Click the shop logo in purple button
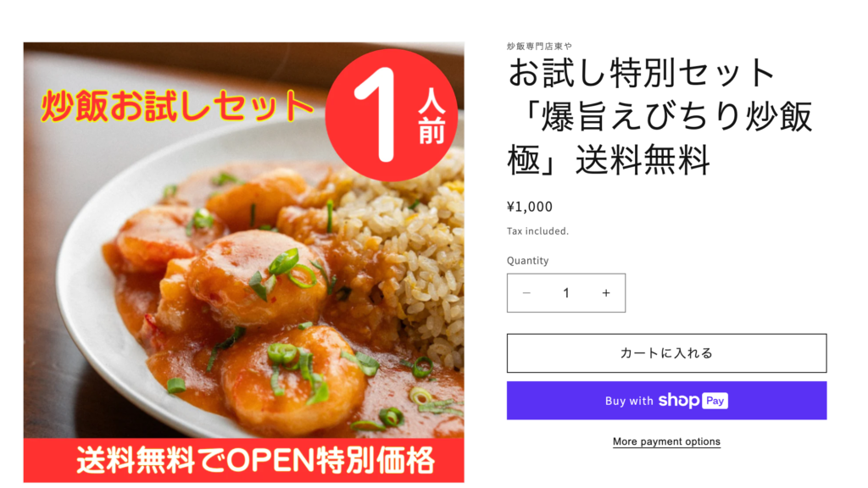This screenshot has height=488, width=868. click(x=679, y=400)
